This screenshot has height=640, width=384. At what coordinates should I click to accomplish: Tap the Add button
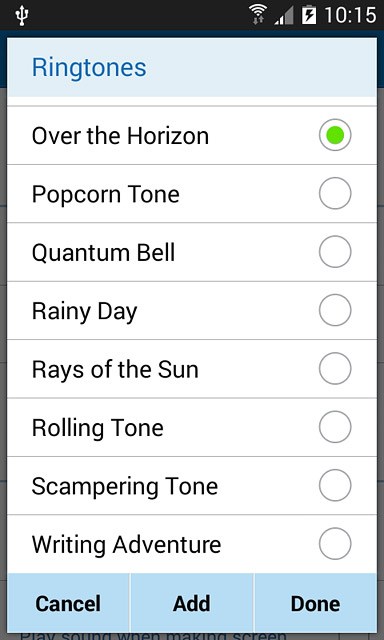[x=192, y=603]
